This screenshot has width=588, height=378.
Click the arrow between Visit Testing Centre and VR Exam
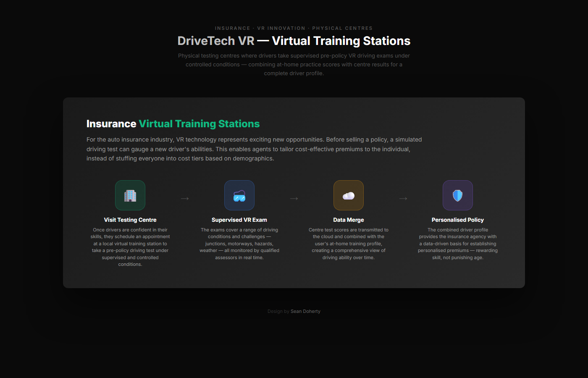click(185, 198)
